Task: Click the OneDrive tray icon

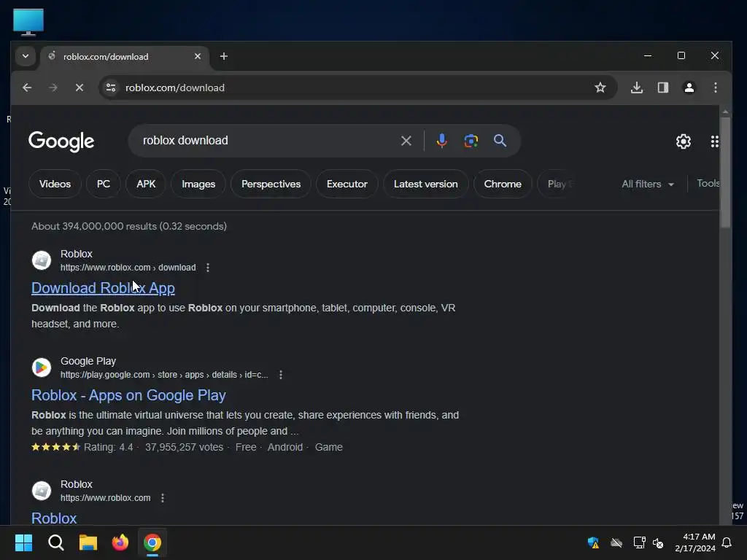Action: pos(616,542)
